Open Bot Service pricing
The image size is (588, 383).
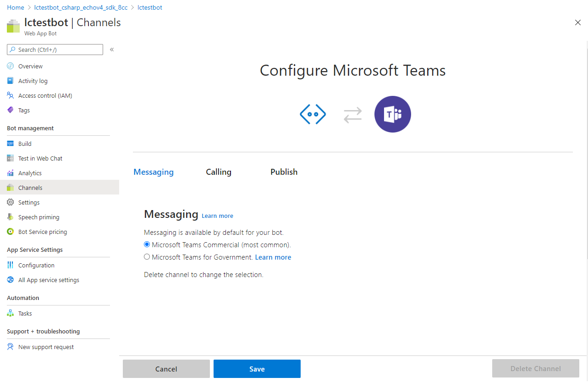pos(41,232)
